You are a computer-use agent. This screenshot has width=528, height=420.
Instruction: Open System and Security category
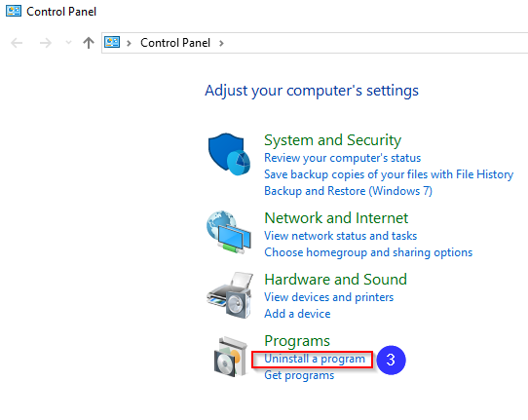pos(333,140)
